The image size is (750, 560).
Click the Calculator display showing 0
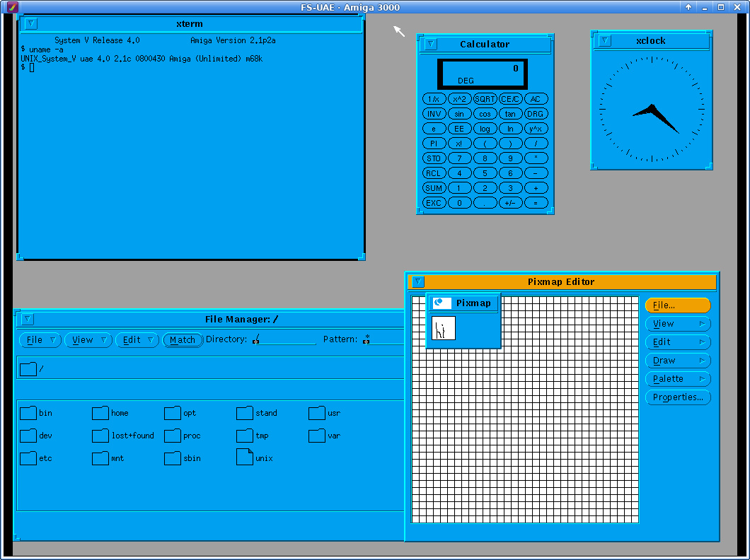pyautogui.click(x=483, y=74)
